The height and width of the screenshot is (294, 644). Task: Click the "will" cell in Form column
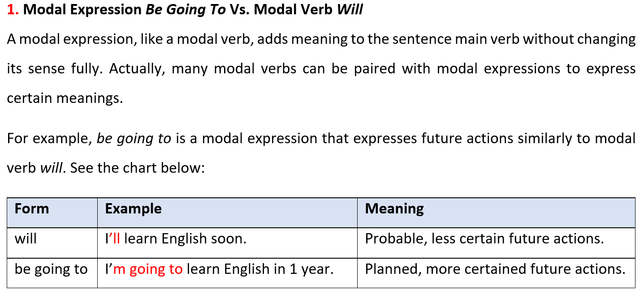click(x=52, y=243)
